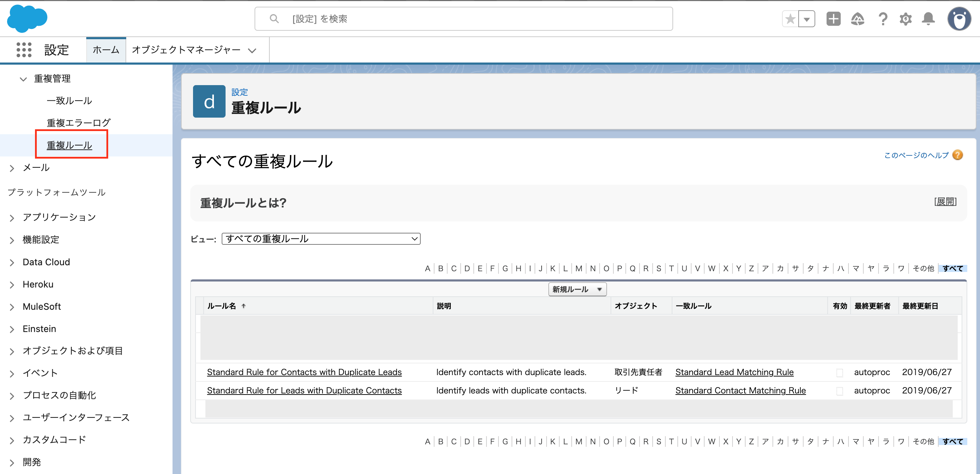This screenshot has width=980, height=474.
Task: Collapse the 重複管理 tree section
Action: click(23, 79)
